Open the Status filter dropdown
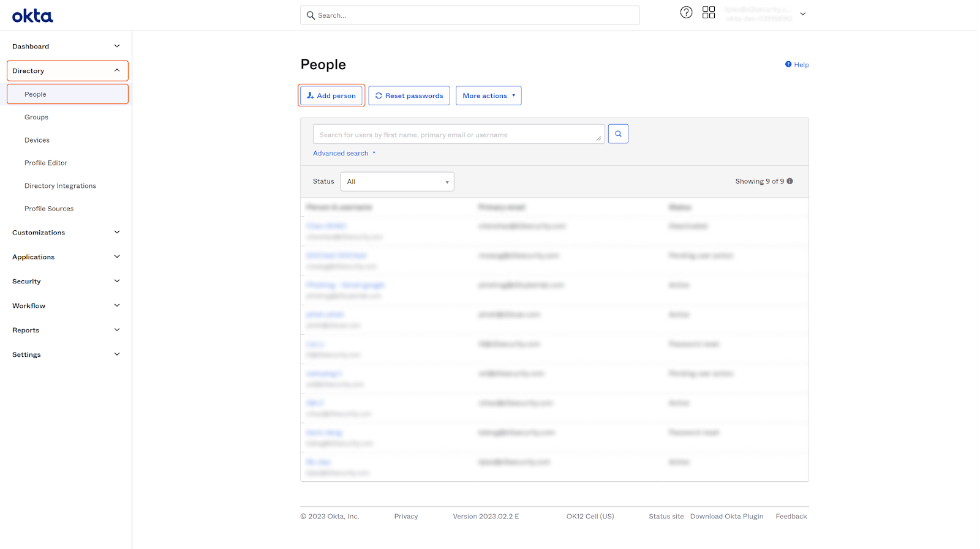This screenshot has width=980, height=549. (397, 182)
